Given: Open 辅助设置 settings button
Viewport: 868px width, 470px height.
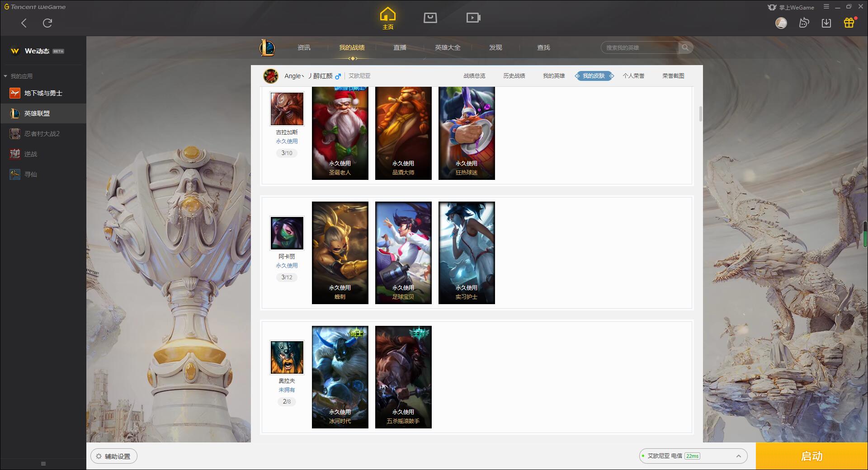Looking at the screenshot, I should pos(113,456).
